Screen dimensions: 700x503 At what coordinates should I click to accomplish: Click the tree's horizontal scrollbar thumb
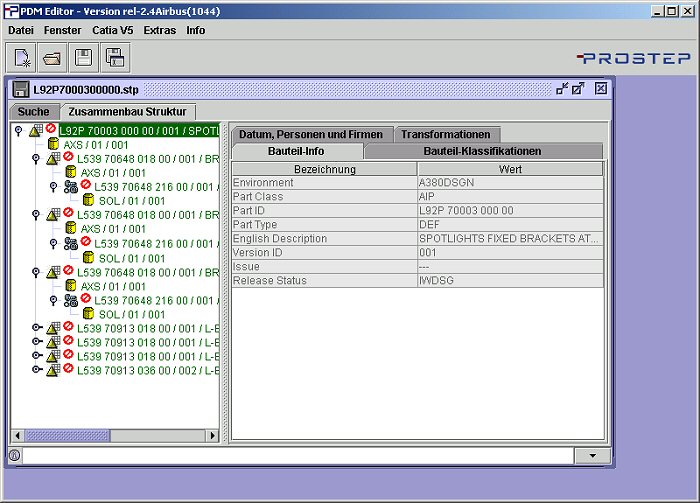tap(67, 435)
